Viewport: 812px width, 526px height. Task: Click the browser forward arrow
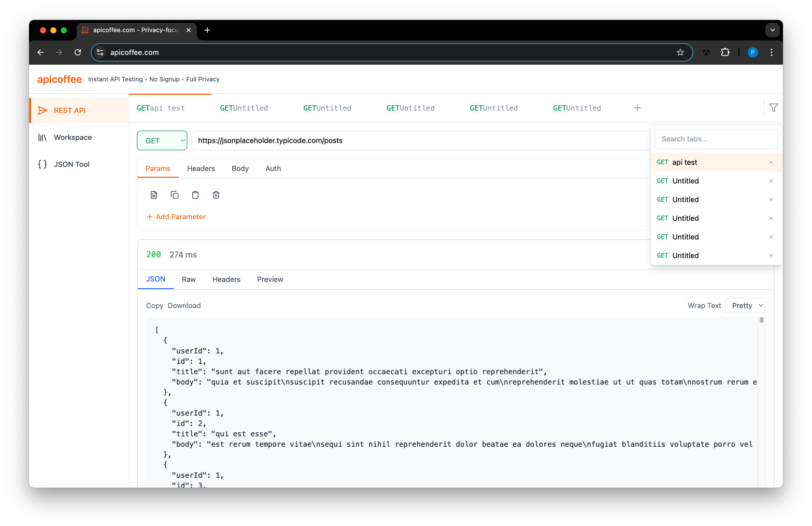59,52
